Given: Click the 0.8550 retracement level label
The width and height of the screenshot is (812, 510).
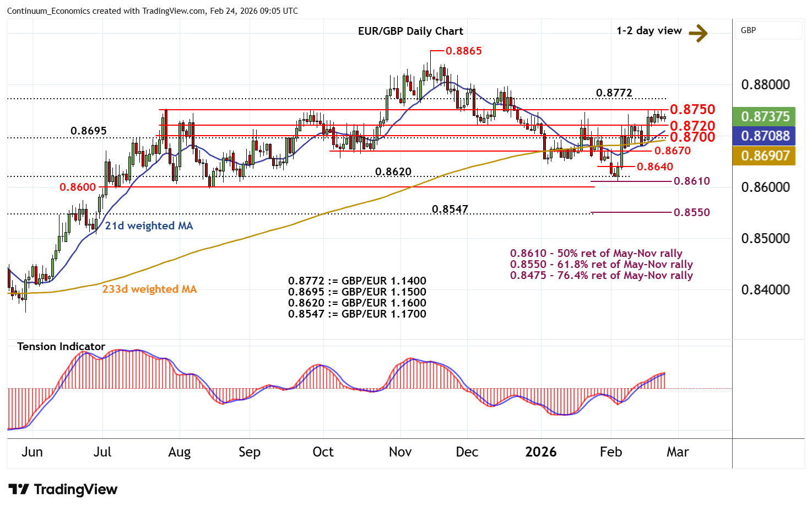Looking at the screenshot, I should pyautogui.click(x=692, y=212).
